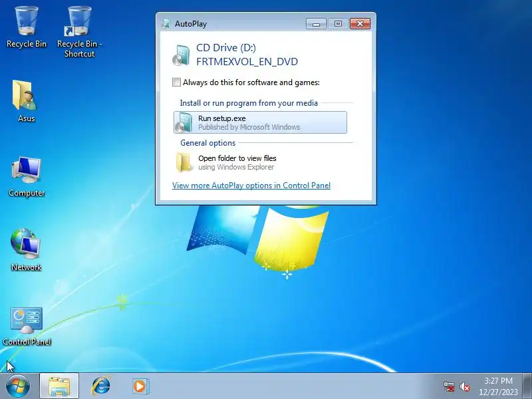This screenshot has width=532, height=399.
Task: Launch Windows Media Player from the taskbar
Action: [140, 386]
